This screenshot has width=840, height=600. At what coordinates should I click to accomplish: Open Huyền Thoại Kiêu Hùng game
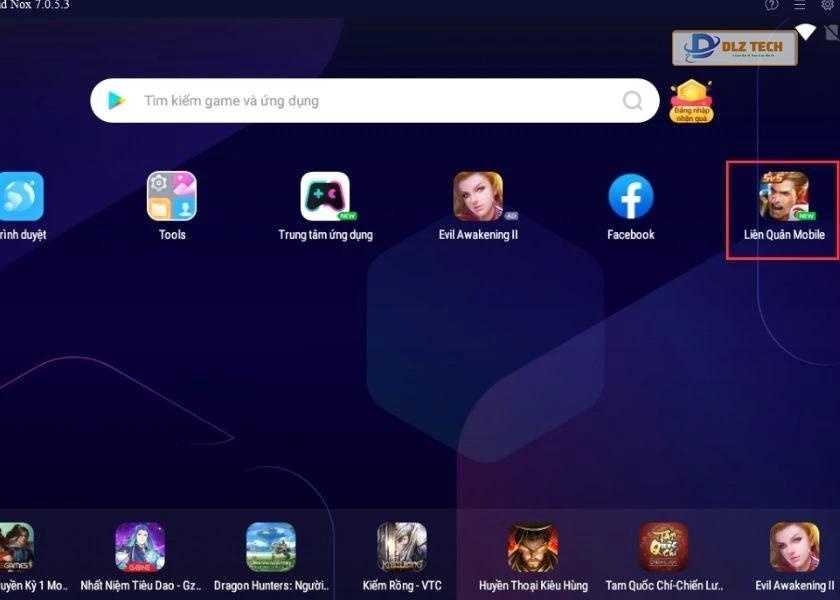pyautogui.click(x=533, y=548)
